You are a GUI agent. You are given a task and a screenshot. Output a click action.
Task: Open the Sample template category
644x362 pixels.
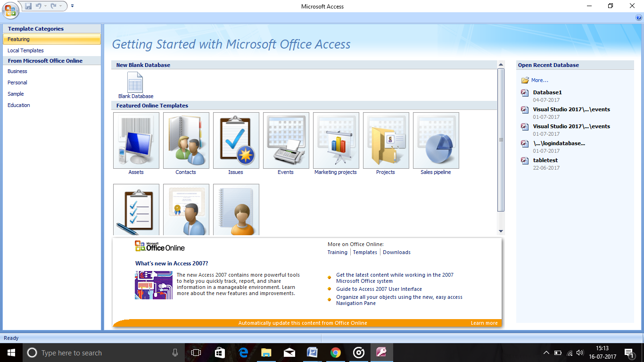(16, 94)
